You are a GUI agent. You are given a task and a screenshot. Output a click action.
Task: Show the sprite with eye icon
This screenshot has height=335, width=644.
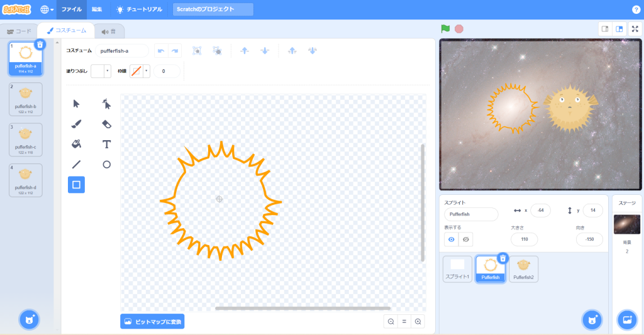(x=451, y=239)
